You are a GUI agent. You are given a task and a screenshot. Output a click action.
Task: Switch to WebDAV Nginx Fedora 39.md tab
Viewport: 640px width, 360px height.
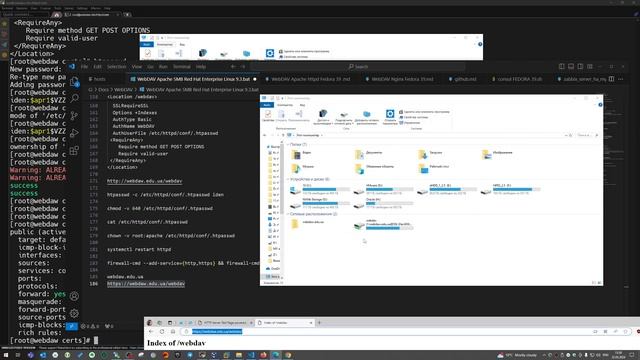coord(399,79)
